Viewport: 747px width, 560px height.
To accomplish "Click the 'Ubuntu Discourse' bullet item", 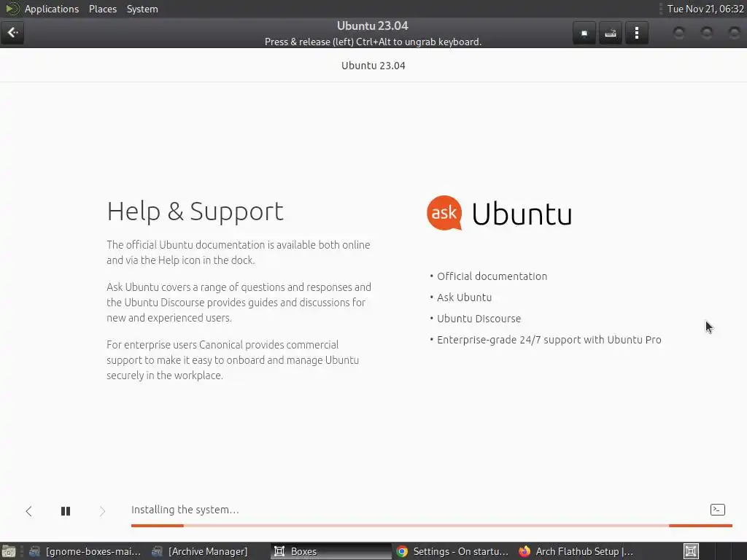I will (479, 319).
